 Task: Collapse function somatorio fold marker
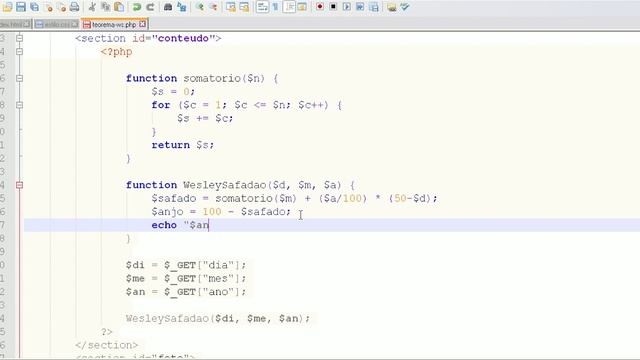[19, 78]
